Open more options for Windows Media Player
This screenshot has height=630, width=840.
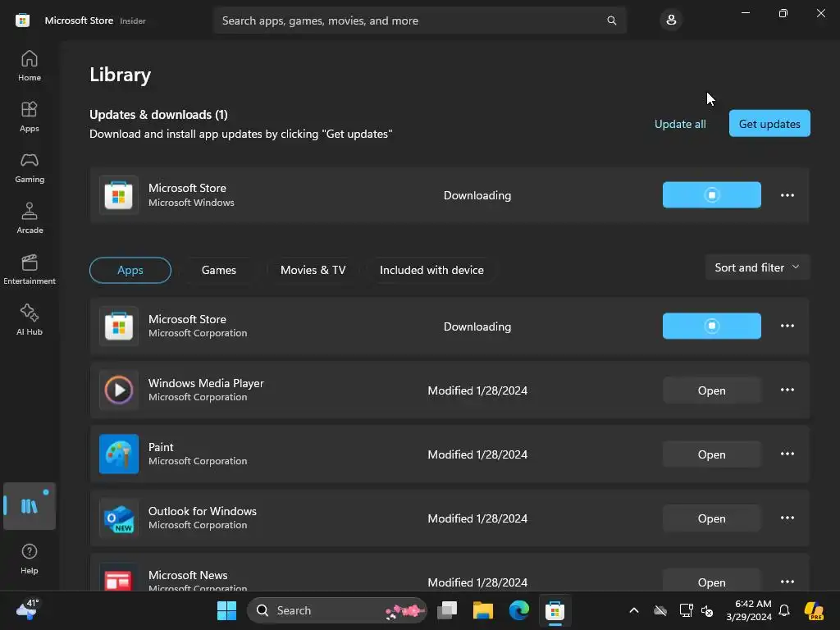(787, 390)
